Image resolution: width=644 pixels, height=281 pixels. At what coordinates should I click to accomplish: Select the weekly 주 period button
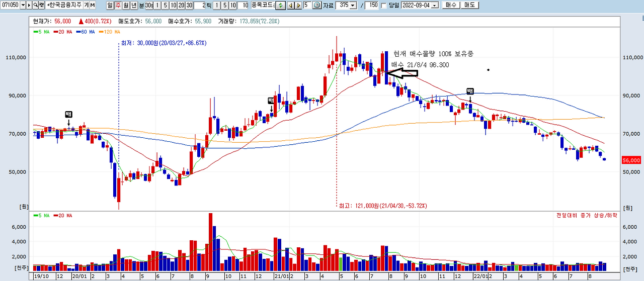[x=118, y=5]
